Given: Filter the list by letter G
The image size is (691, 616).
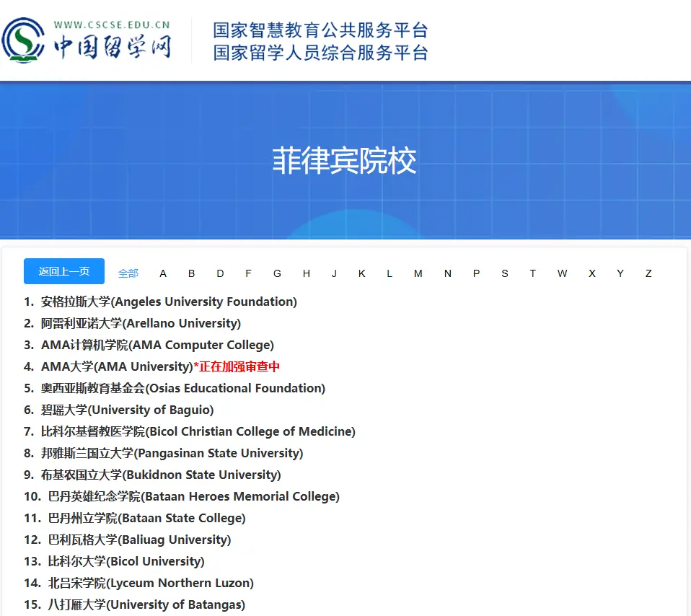Looking at the screenshot, I should click(x=277, y=273).
